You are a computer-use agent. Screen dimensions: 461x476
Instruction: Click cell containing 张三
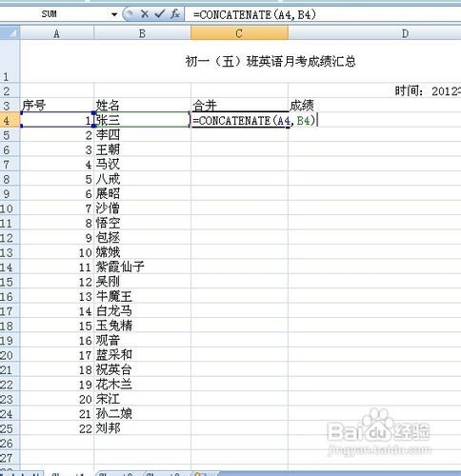142,120
